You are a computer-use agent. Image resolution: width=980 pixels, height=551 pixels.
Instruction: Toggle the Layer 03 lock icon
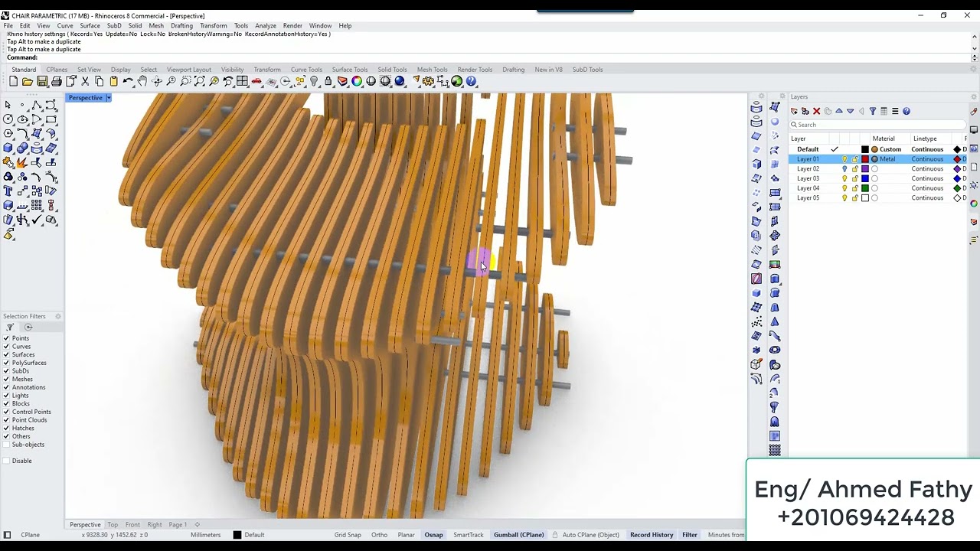pyautogui.click(x=854, y=178)
